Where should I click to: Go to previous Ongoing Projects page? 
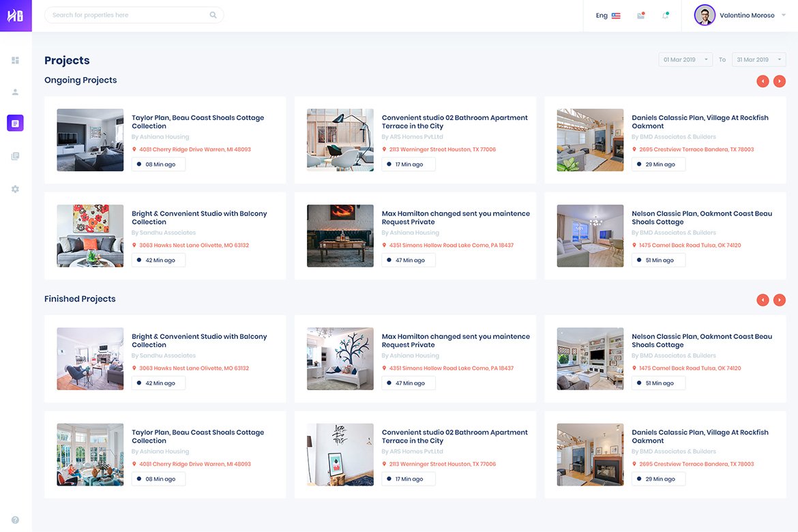coord(763,81)
